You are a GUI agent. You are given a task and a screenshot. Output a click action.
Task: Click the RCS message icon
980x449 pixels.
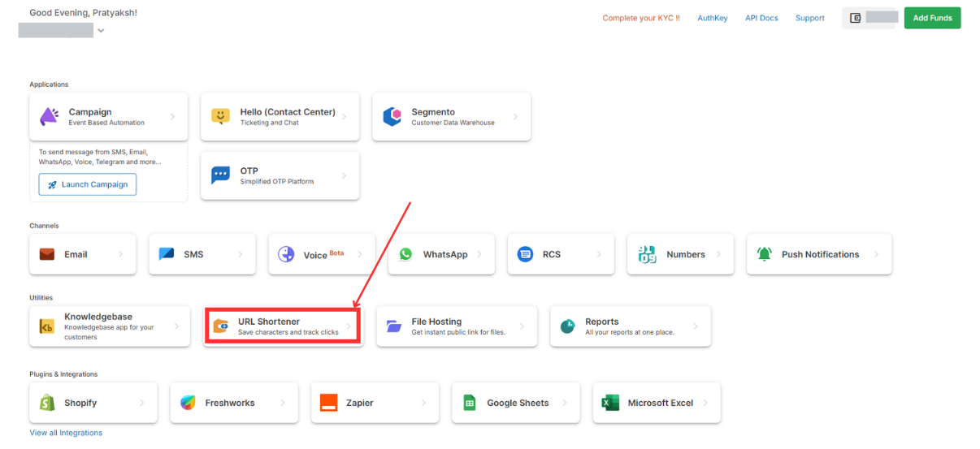tap(525, 254)
